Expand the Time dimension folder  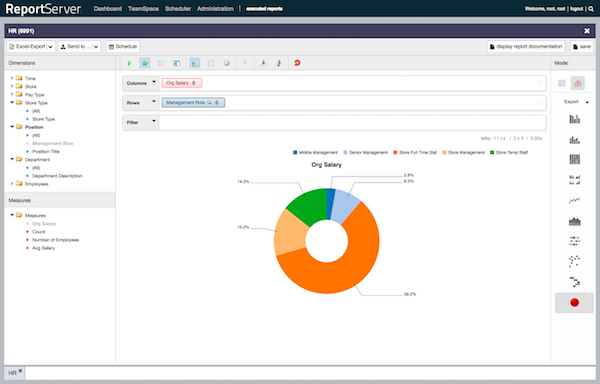[x=12, y=78]
